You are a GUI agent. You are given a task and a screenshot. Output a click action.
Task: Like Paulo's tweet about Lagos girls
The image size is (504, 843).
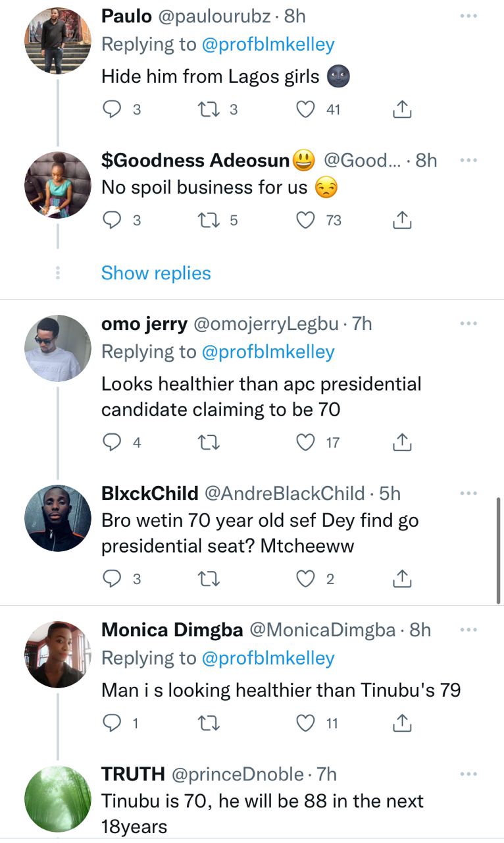(x=305, y=110)
